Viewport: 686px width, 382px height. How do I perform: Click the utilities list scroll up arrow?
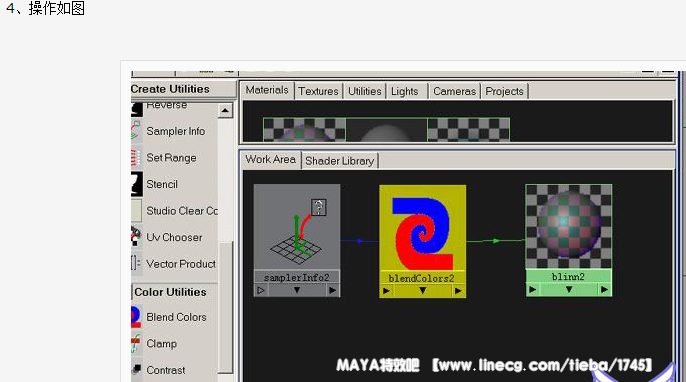(225, 110)
